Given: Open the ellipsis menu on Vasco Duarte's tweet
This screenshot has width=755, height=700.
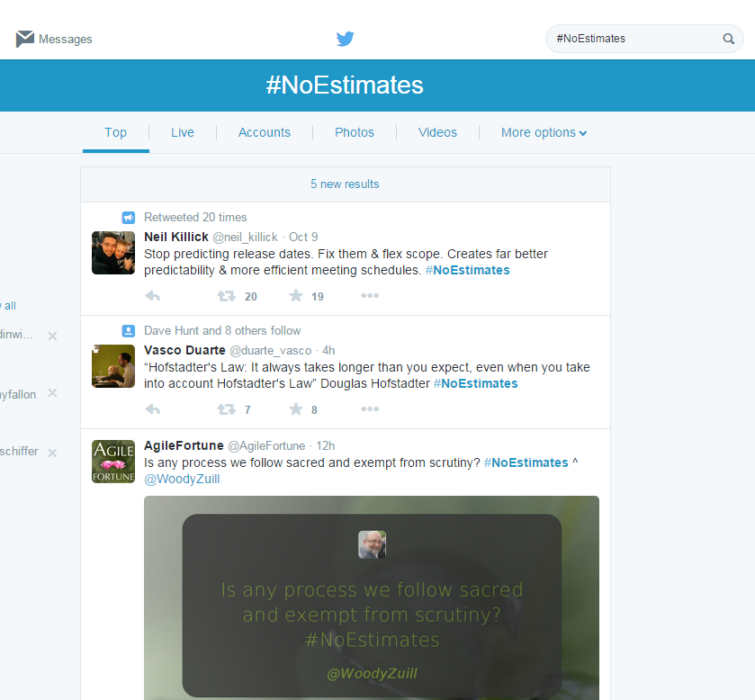Looking at the screenshot, I should (370, 408).
